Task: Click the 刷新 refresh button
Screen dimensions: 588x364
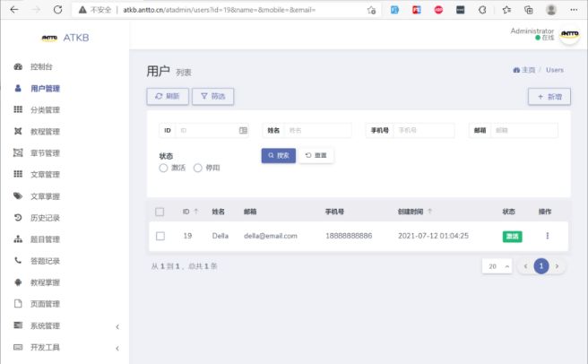Action: click(168, 97)
